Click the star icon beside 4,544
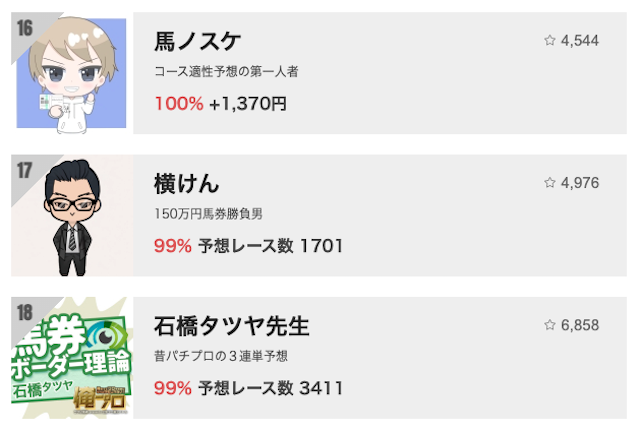Screen dimensions: 640x430 coord(549,41)
